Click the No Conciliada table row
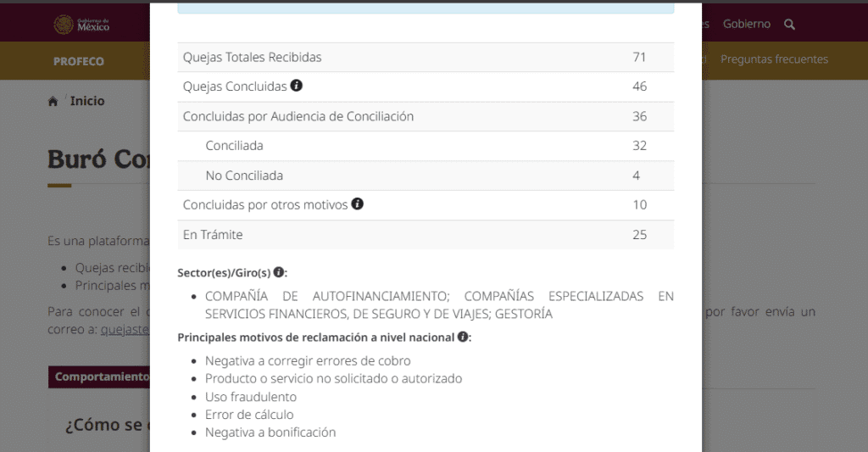The image size is (868, 452). point(426,176)
